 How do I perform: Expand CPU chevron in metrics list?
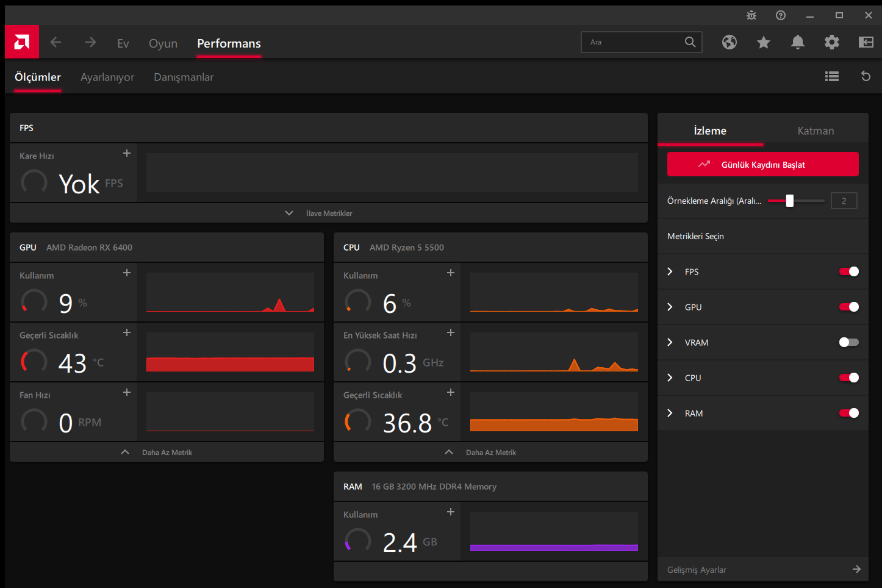[670, 378]
